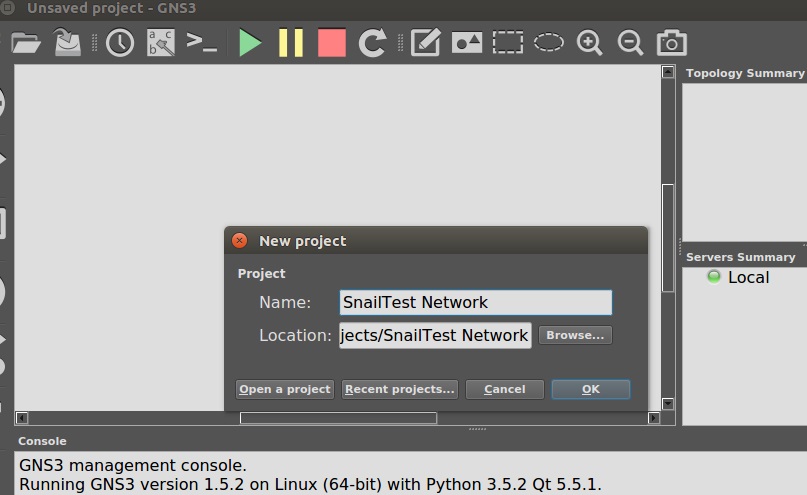Image resolution: width=807 pixels, height=495 pixels.
Task: Click Cancel in New project dialog
Action: click(x=505, y=390)
